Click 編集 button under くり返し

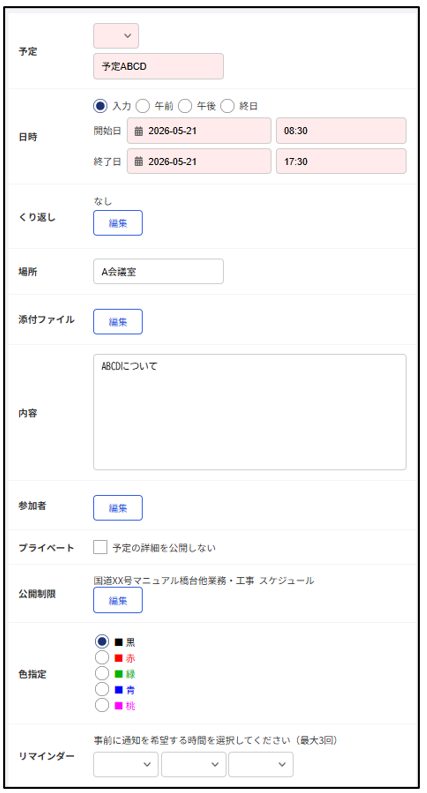coord(118,223)
